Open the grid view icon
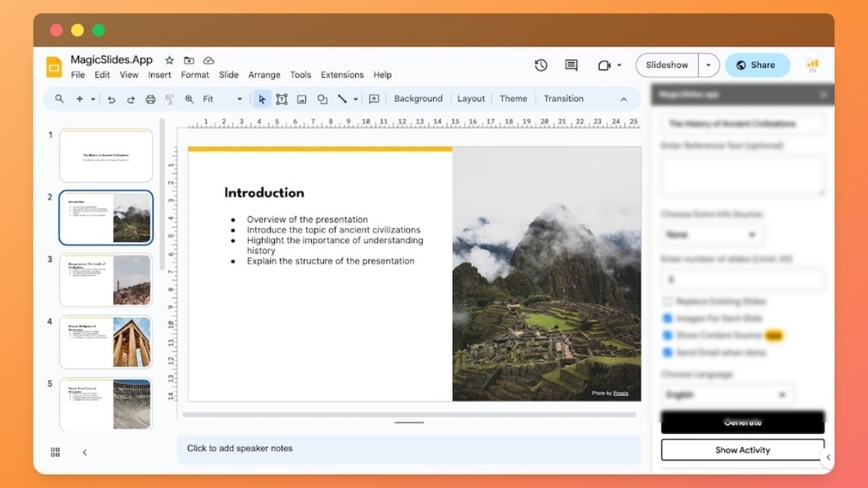This screenshot has width=868, height=488. click(56, 453)
